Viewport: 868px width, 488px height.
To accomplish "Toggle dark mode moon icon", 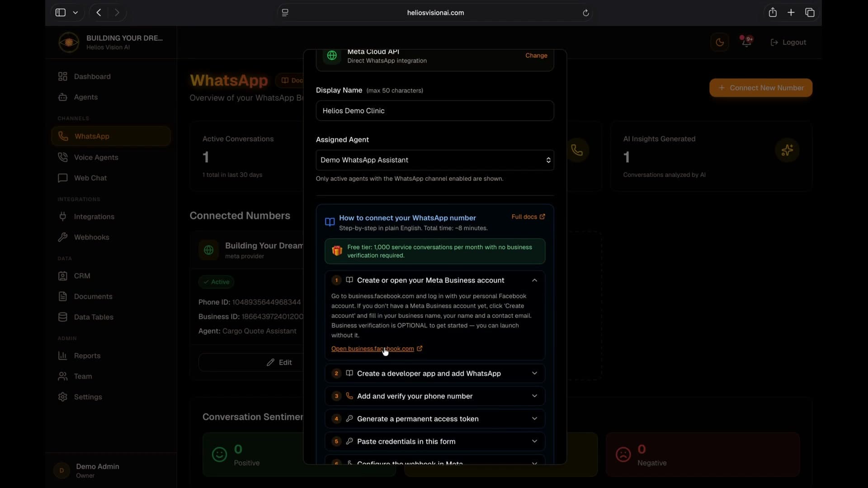I will [x=720, y=42].
